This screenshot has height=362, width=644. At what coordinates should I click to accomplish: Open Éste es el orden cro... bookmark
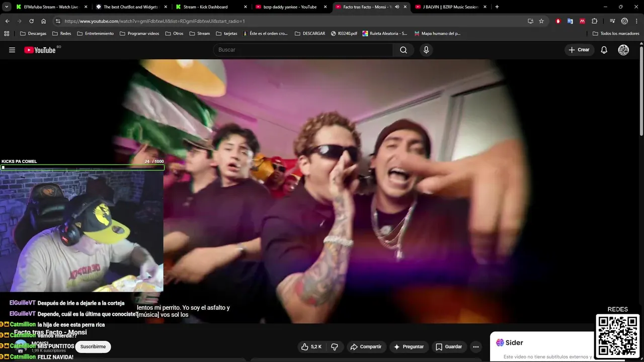[265, 34]
